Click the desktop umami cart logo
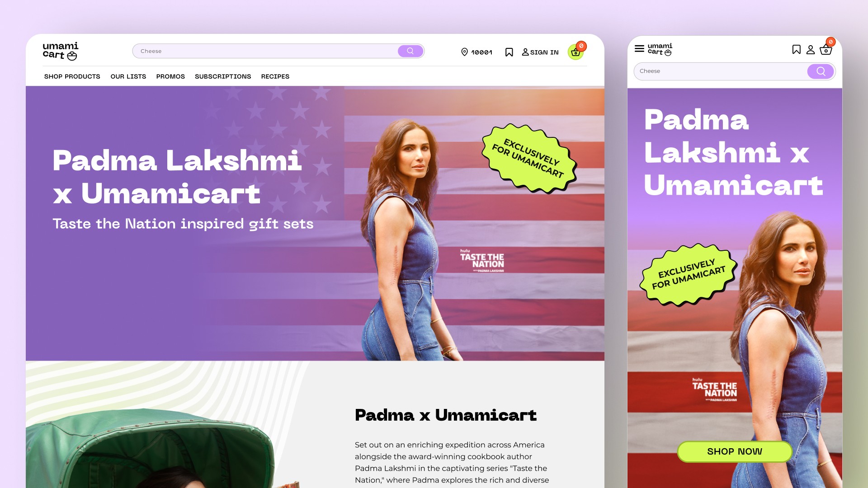The image size is (868, 488). point(61,51)
